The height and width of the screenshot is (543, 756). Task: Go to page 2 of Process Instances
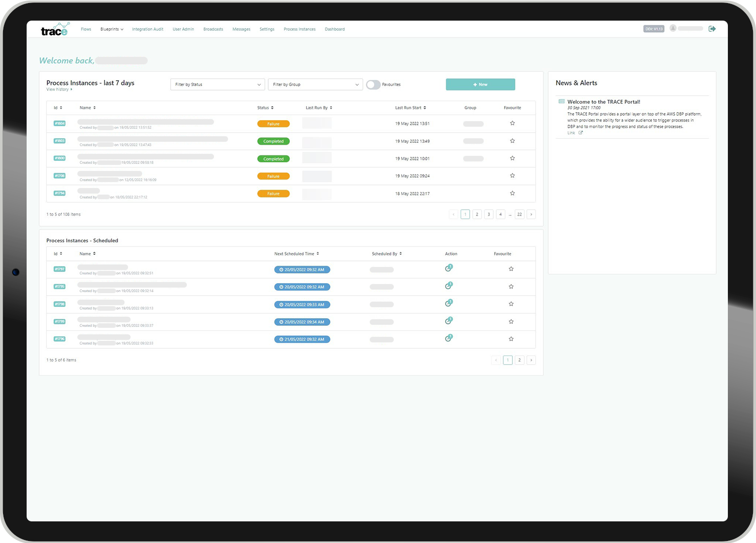[477, 214]
